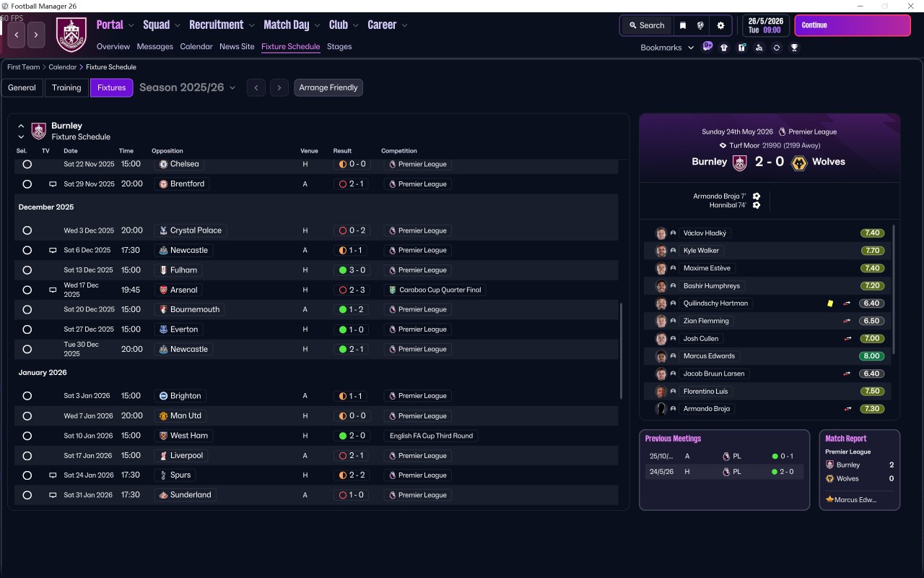This screenshot has height=578, width=924.
Task: Click the Burnley badge in fixture schedule header
Action: click(39, 131)
